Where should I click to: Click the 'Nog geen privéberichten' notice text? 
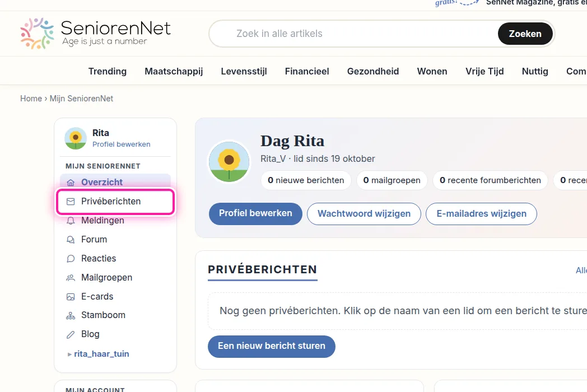click(x=403, y=311)
